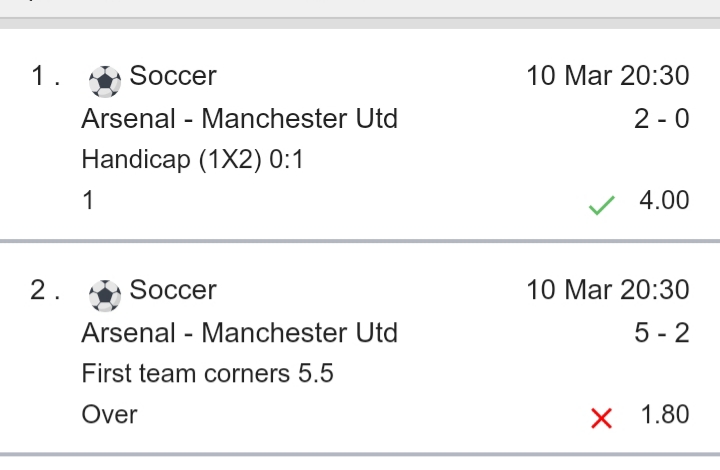
Task: Click the selection '1' in first bet
Action: [88, 201]
